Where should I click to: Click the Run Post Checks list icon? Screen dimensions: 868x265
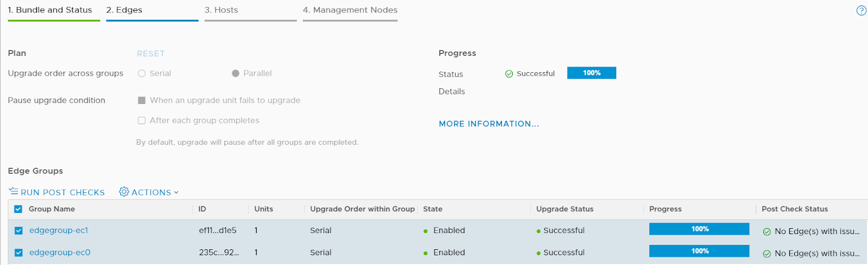click(14, 191)
